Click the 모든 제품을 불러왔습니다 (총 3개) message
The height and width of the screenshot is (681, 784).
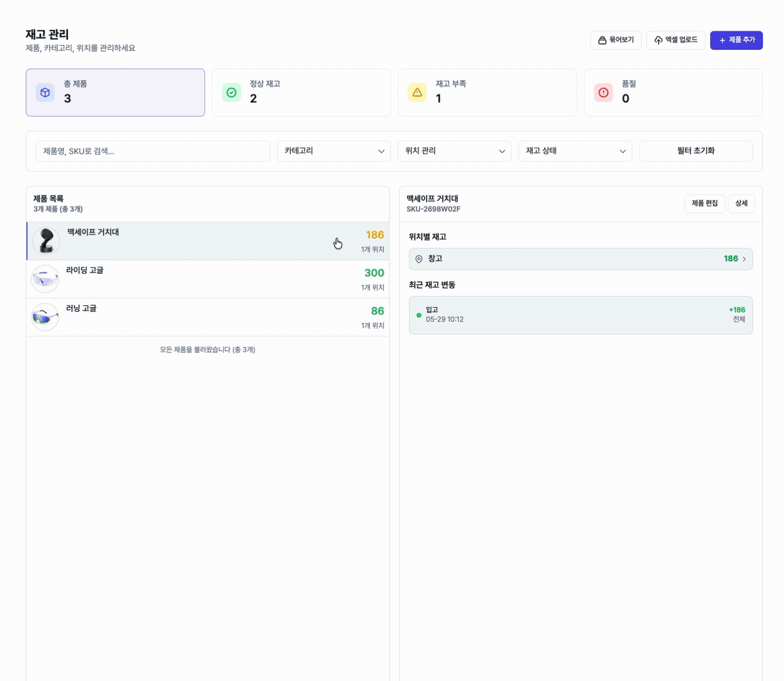coord(208,350)
